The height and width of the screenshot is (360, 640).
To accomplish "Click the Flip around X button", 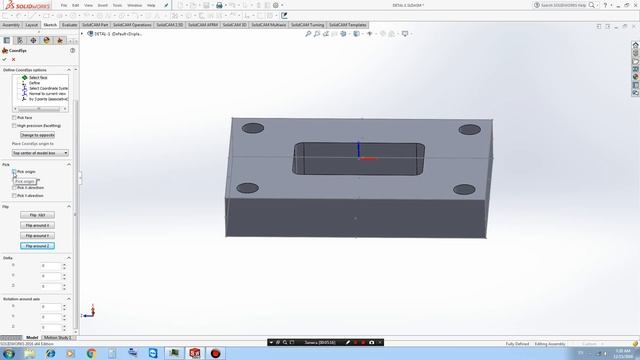I will point(37,225).
